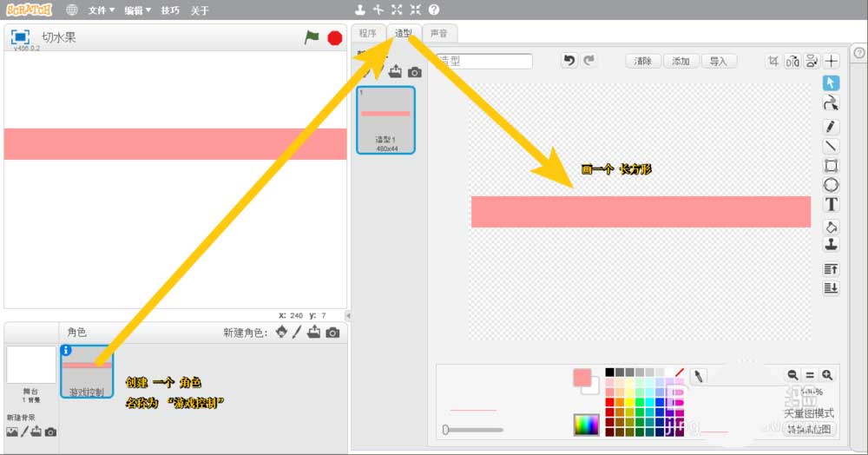Open the 文件 (File) dropdown menu
The width and height of the screenshot is (868, 455).
pos(101,10)
